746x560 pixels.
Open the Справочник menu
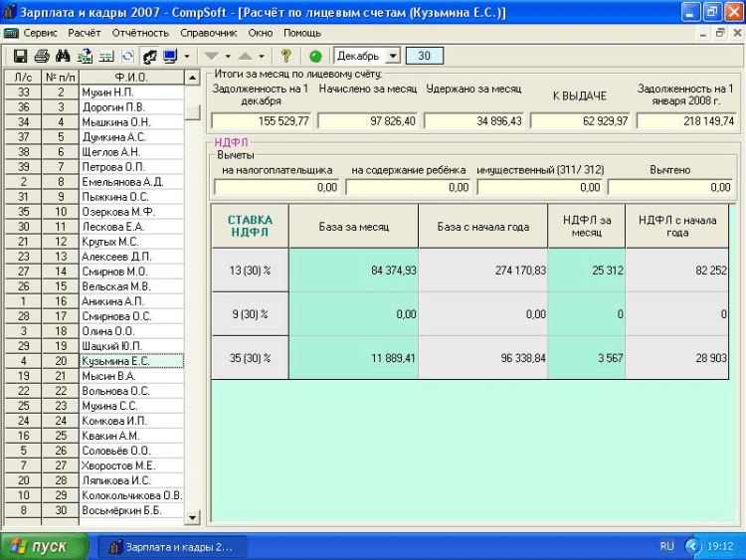point(209,33)
